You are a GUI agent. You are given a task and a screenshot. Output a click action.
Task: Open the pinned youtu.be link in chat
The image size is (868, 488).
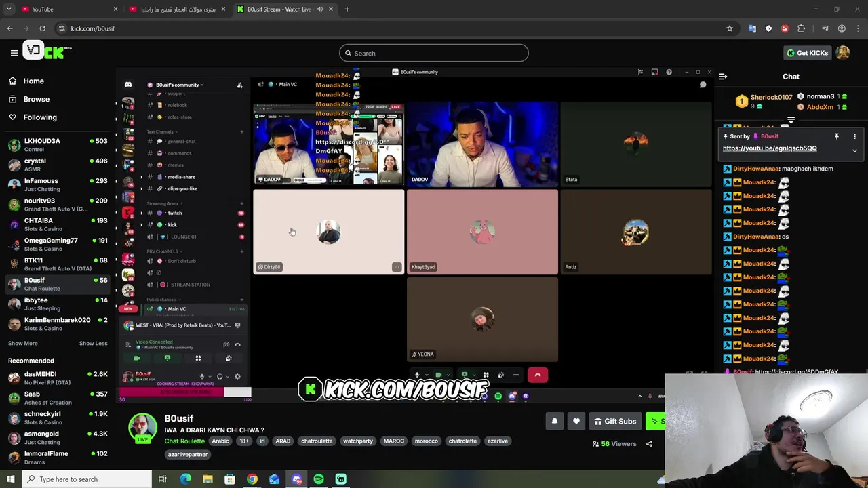[x=770, y=148]
